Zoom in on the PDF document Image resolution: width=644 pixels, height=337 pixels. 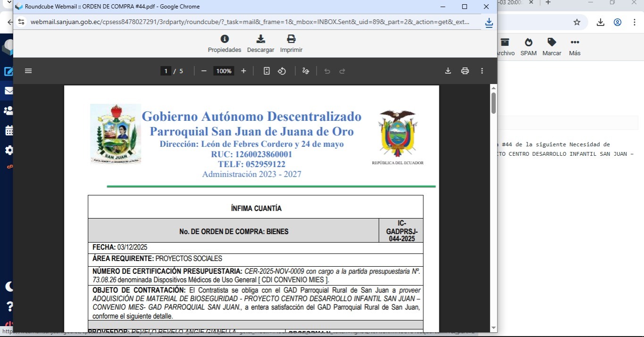point(243,71)
